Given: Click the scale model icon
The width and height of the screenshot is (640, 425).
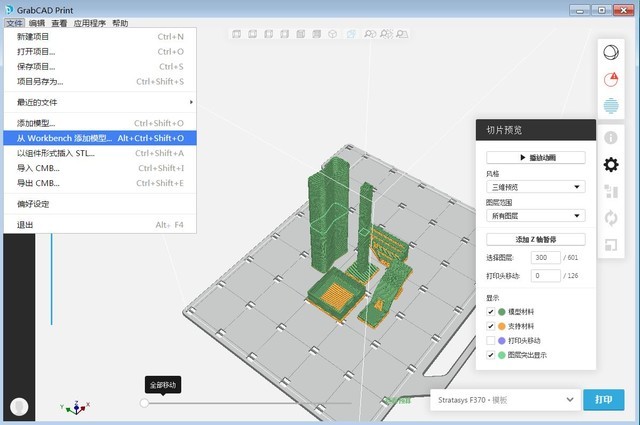Looking at the screenshot, I should 611,245.
